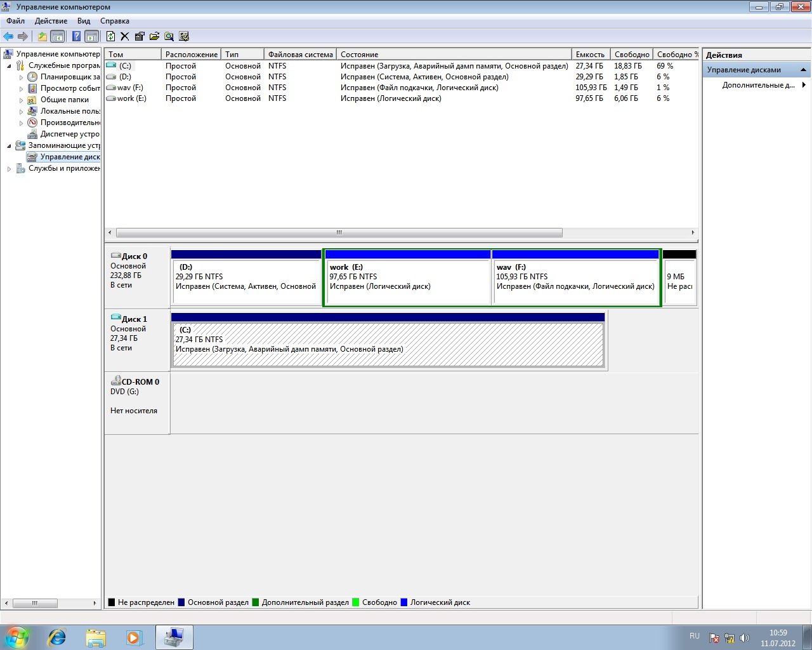Click the Локальные пользователи users icon
Screen dimensions: 812x650
click(x=32, y=111)
